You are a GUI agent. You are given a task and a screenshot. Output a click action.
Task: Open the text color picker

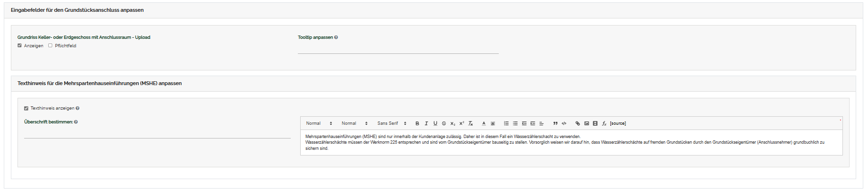point(484,123)
